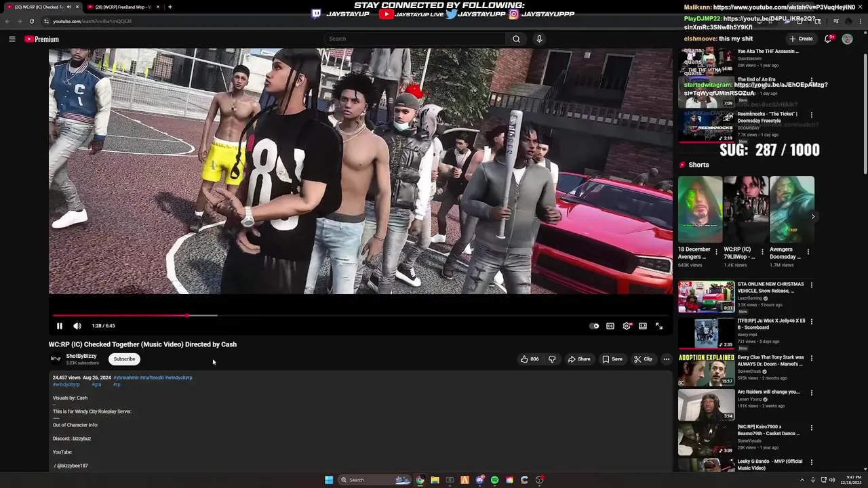Toggle the autoplay switch in the player

[595, 326]
